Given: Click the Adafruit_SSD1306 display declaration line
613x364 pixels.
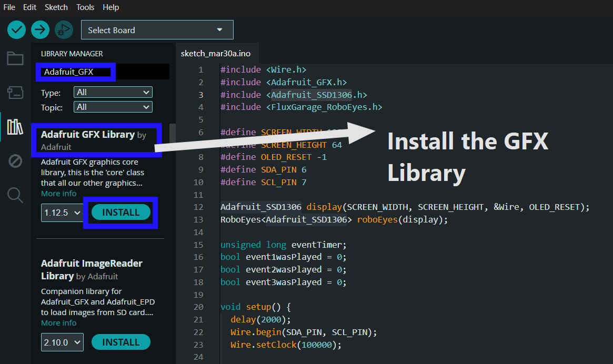Looking at the screenshot, I should click(x=405, y=207).
